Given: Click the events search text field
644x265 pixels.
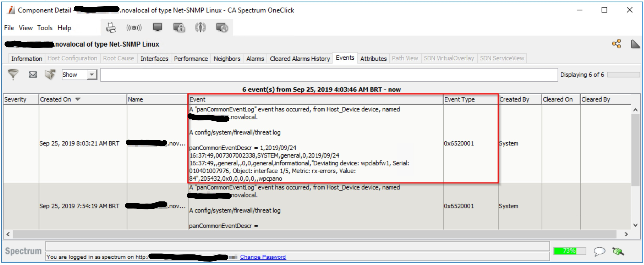Looking at the screenshot, I should coord(329,75).
